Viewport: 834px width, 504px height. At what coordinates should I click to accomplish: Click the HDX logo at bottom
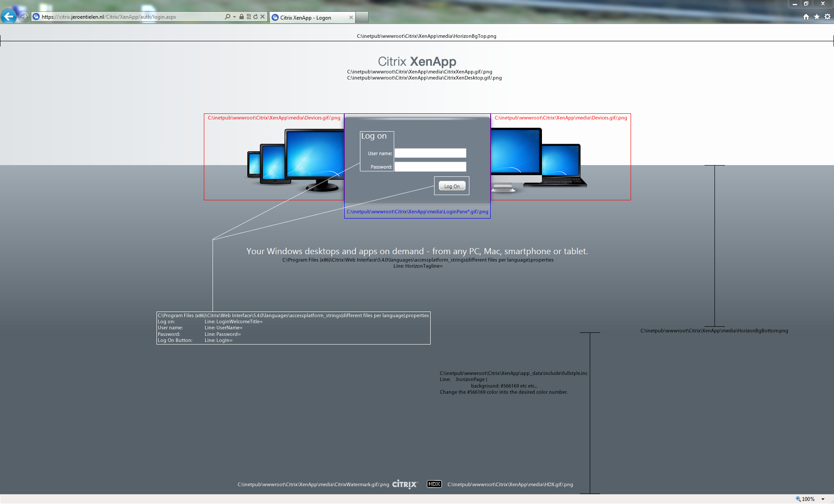(x=434, y=484)
